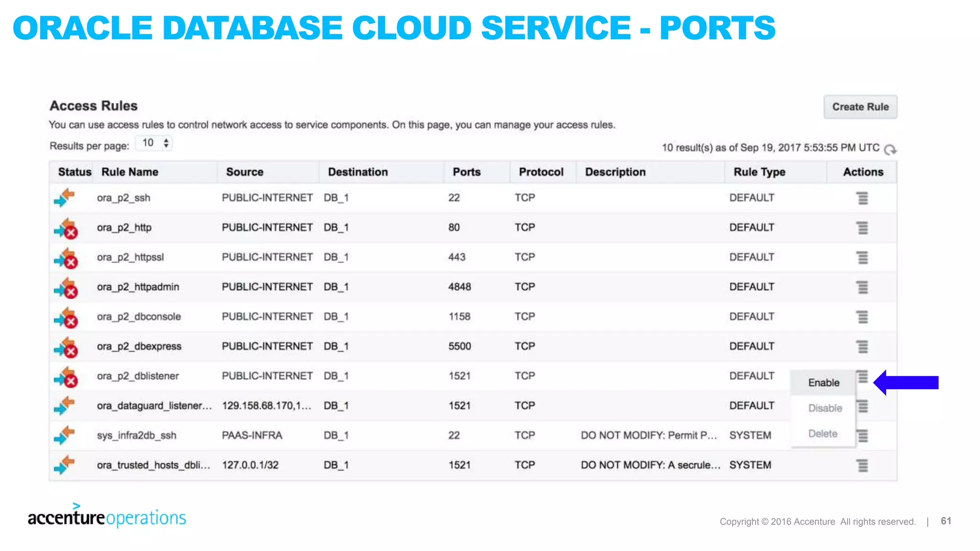Select the ora_p2_dblistener rule name

tap(138, 376)
